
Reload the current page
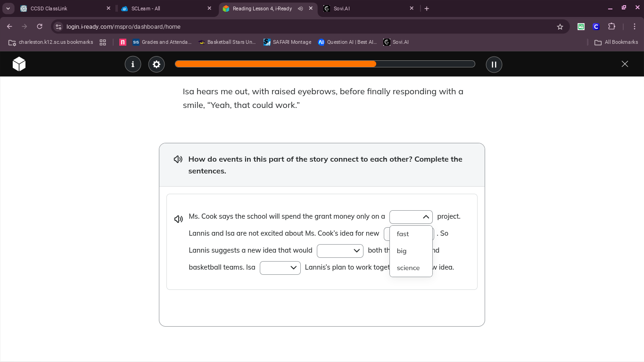click(x=40, y=27)
